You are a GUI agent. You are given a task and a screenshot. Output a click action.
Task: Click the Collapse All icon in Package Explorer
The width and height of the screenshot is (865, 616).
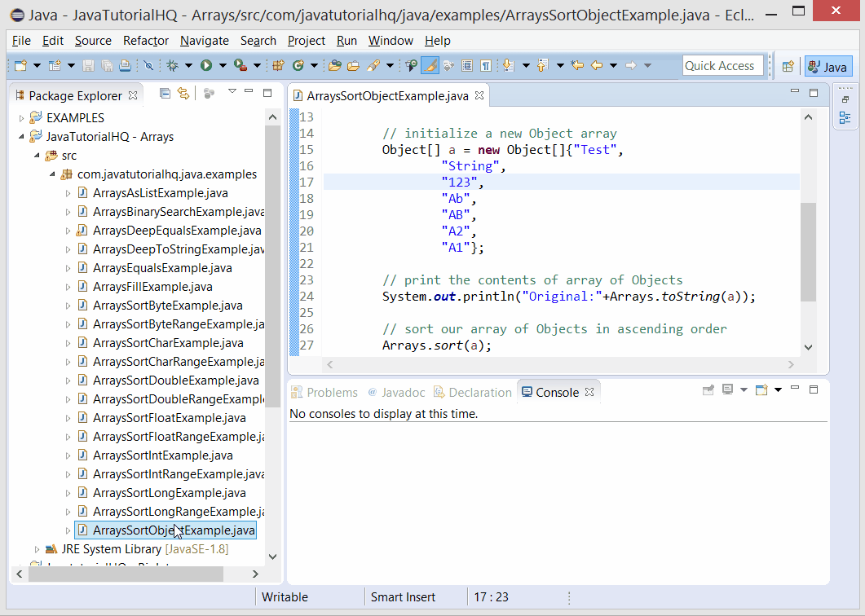(165, 94)
